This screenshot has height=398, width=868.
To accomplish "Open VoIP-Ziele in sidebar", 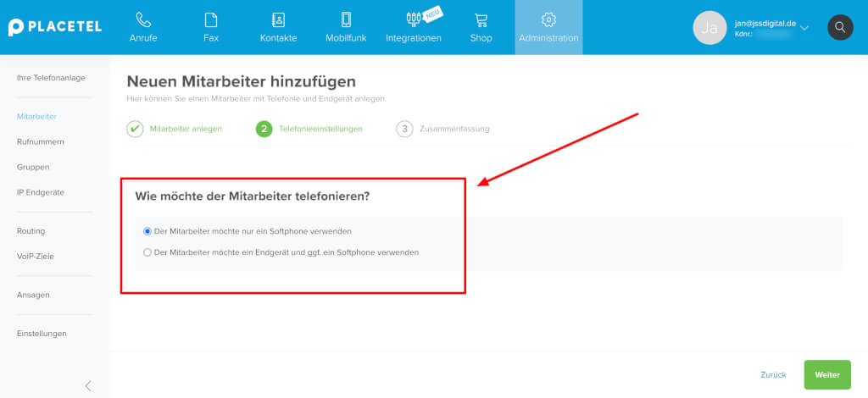I will point(36,257).
